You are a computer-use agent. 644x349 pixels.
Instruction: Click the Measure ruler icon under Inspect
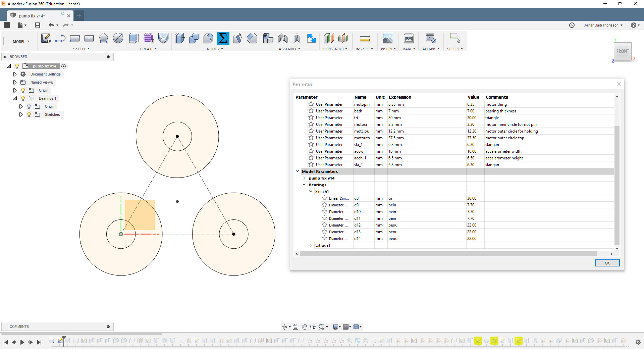pyautogui.click(x=364, y=38)
